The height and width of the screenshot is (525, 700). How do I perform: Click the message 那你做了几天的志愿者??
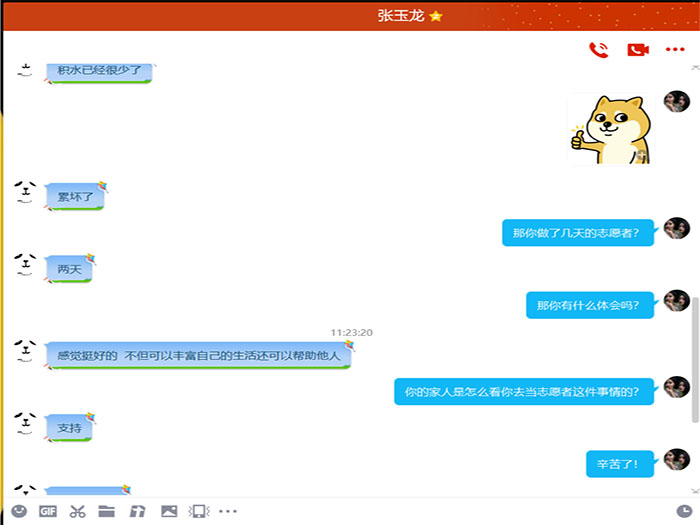pyautogui.click(x=578, y=233)
